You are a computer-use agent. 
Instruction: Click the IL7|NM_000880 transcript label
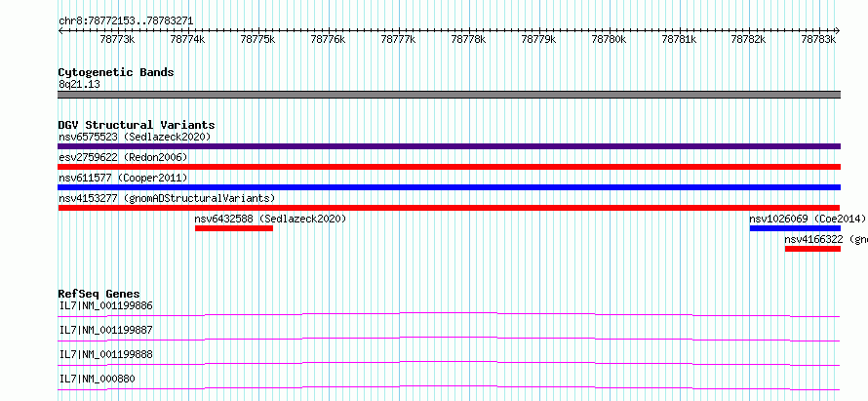pyautogui.click(x=97, y=379)
